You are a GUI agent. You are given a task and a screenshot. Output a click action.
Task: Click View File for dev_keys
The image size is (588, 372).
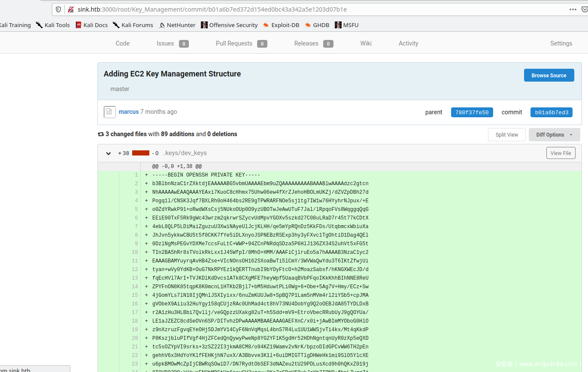(x=561, y=153)
